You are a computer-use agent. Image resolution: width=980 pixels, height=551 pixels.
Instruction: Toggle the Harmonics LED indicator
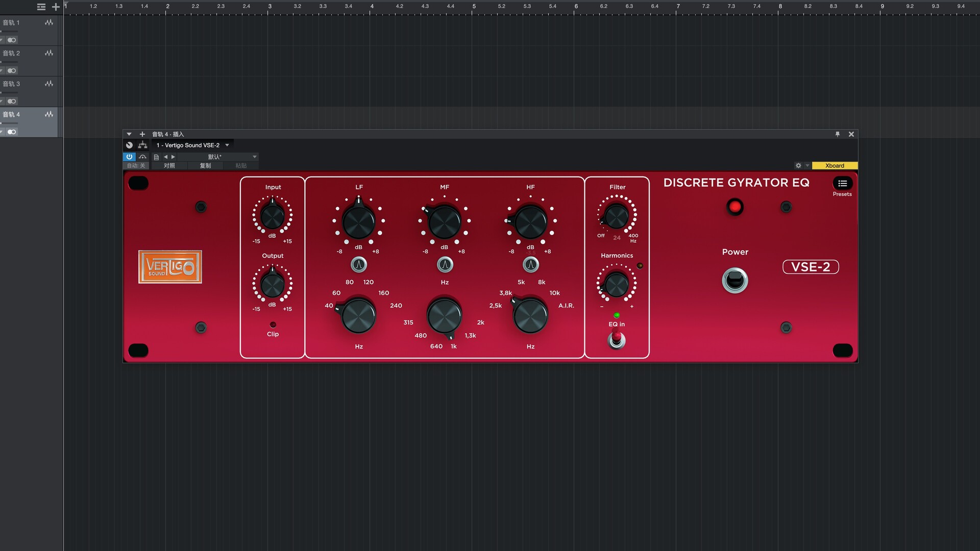click(x=640, y=266)
